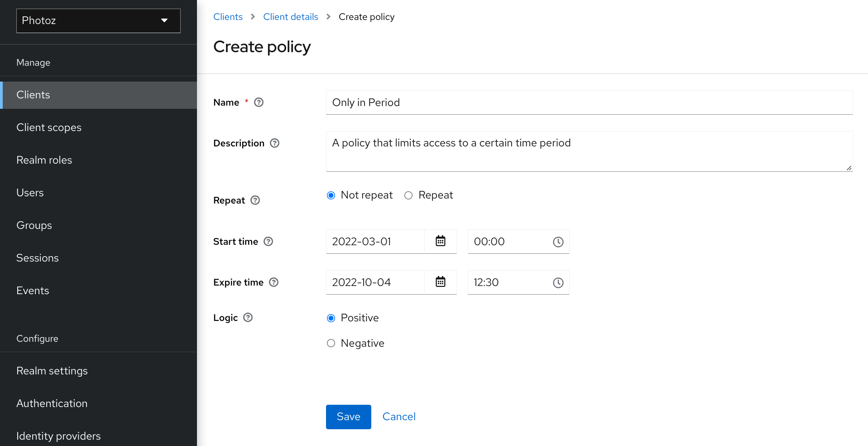The image size is (868, 446).
Task: Switch to Realm settings in sidebar
Action: point(52,370)
